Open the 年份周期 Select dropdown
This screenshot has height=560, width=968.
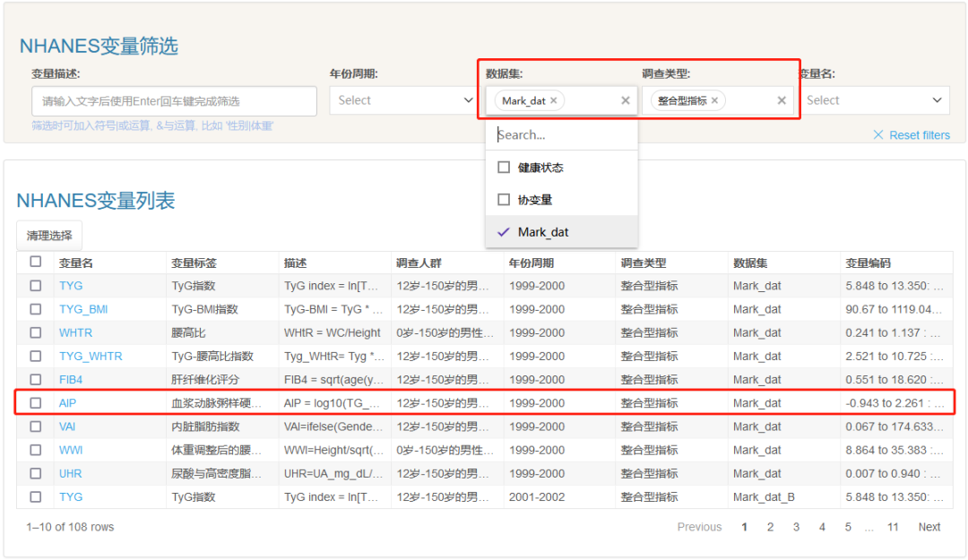click(402, 100)
